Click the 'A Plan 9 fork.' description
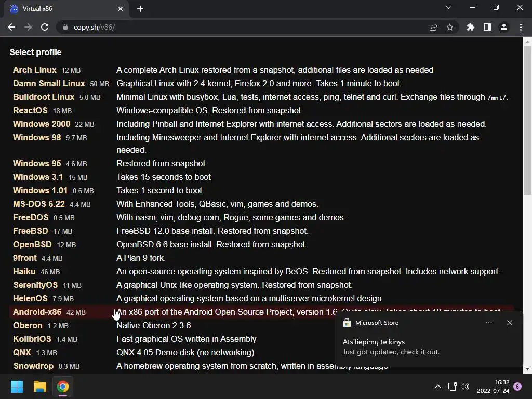 pyautogui.click(x=141, y=258)
